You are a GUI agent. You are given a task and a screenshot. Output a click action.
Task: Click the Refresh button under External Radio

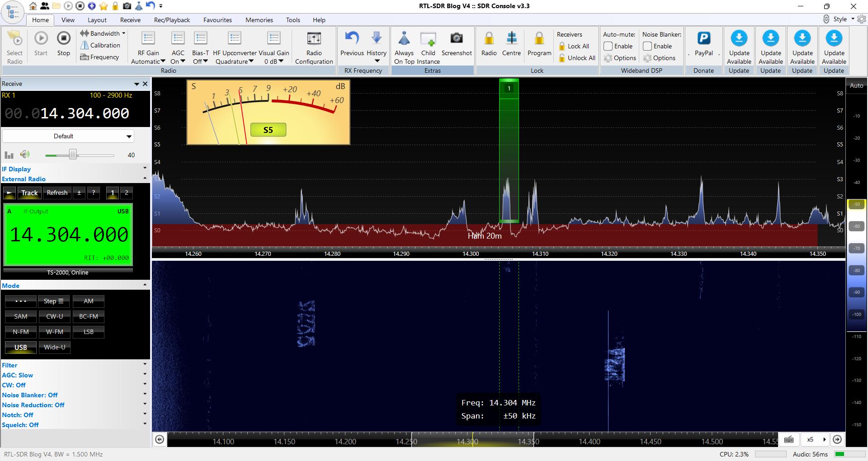click(57, 193)
